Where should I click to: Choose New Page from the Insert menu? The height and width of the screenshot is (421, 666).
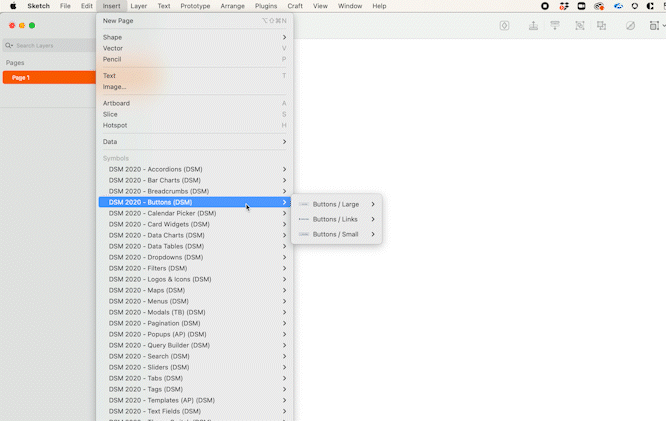(x=195, y=21)
